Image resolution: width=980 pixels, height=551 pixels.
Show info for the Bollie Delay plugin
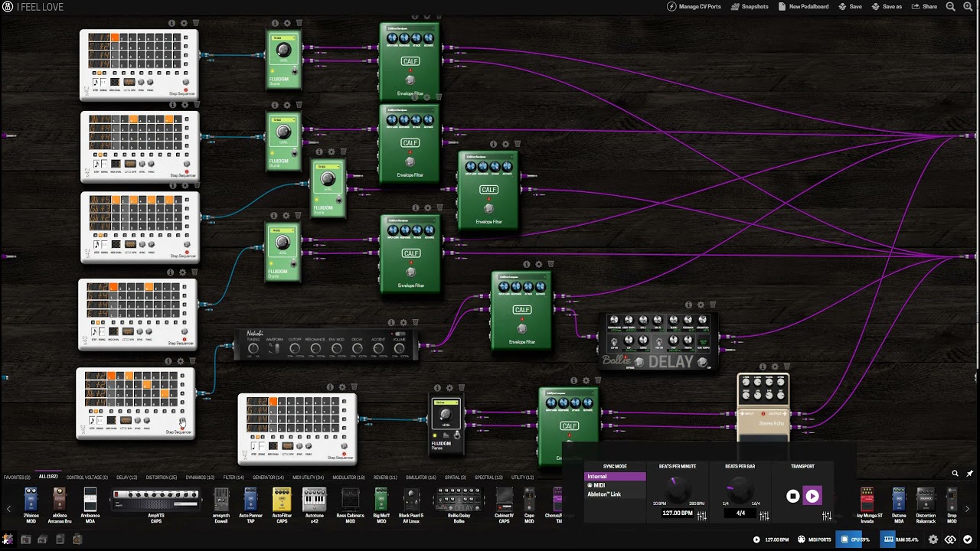click(x=689, y=305)
